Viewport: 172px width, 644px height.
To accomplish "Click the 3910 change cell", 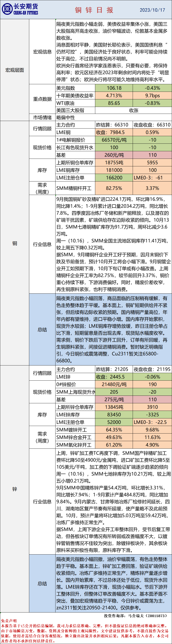I will tap(152, 407).
